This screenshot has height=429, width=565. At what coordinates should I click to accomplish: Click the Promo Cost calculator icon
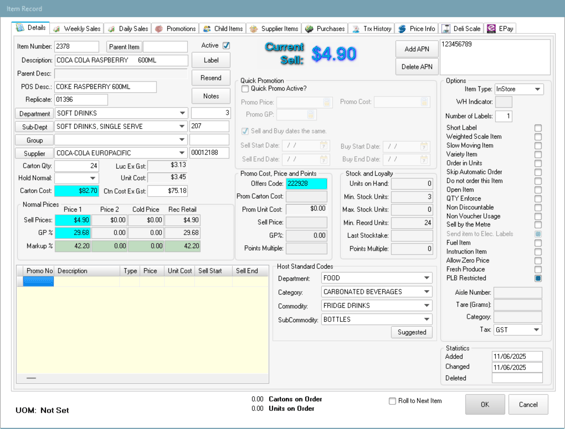tap(424, 102)
